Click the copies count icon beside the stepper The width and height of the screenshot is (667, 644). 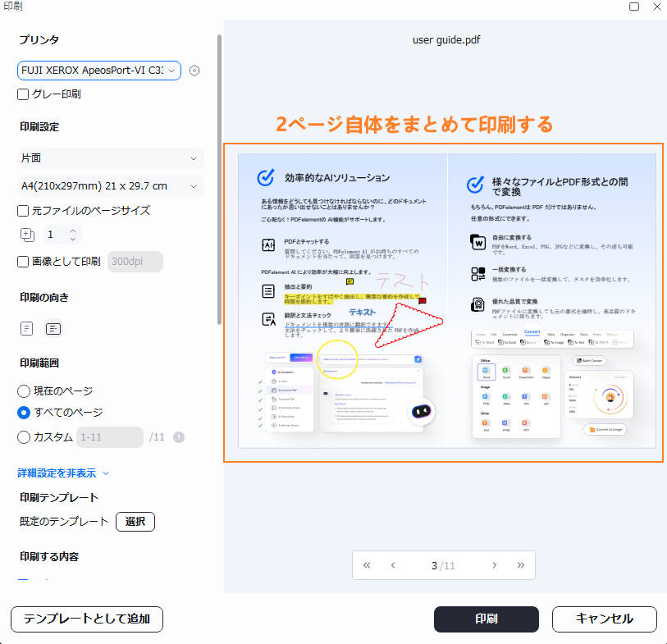click(x=27, y=235)
